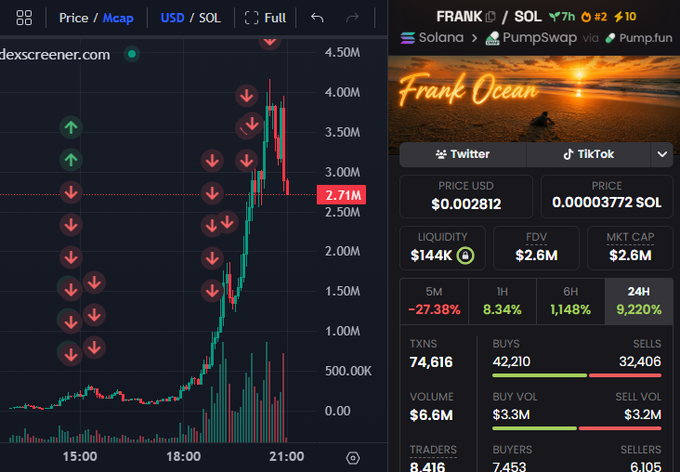Viewport: 680px width, 472px height.
Task: Click the SELLS 32,406 value
Action: coord(640,361)
